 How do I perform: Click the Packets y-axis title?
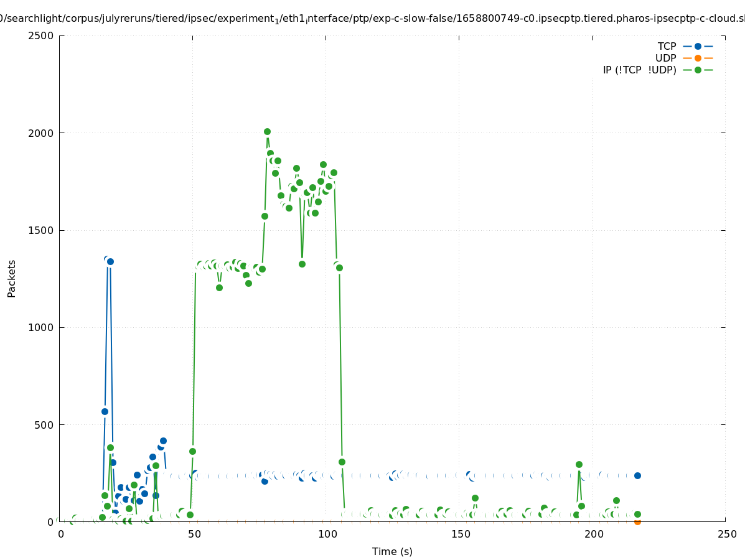[12, 278]
